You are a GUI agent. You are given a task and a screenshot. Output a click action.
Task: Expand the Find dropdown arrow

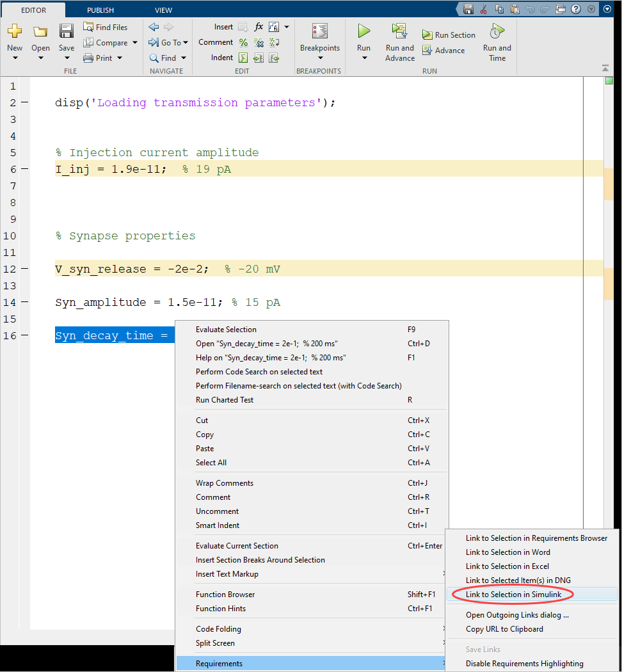tap(184, 58)
